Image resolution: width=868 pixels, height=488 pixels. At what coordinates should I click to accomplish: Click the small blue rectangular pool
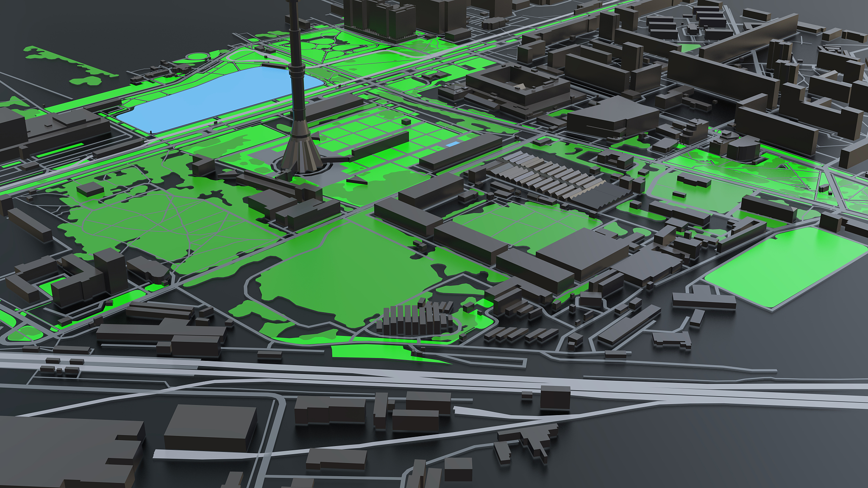pyautogui.click(x=452, y=144)
